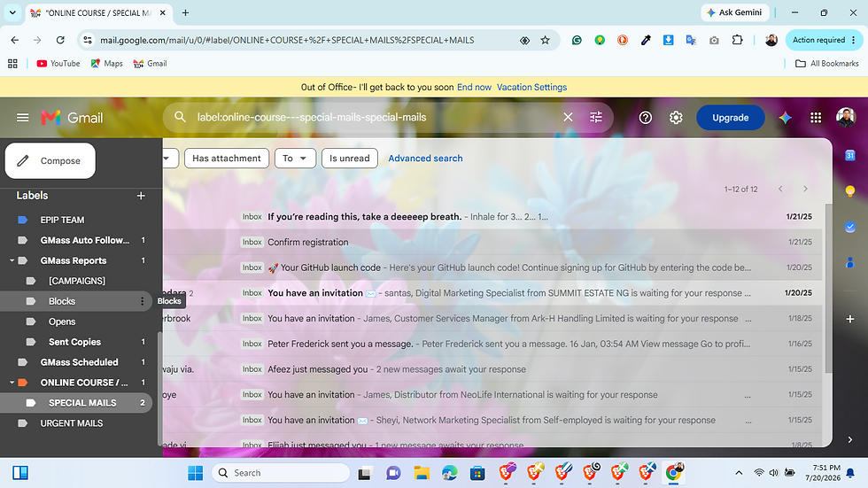Open browser Extensions puzzle icon
The width and height of the screenshot is (868, 488).
pyautogui.click(x=737, y=40)
